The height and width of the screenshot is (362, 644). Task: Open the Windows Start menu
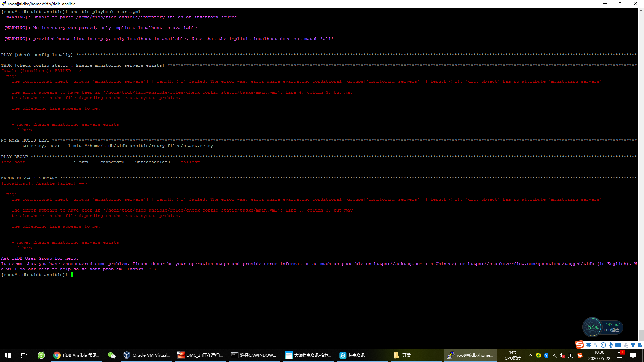[x=8, y=355]
